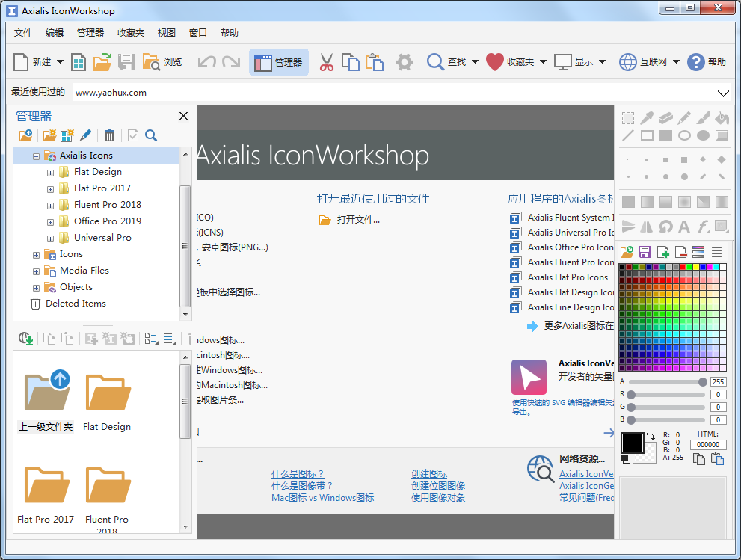Swap foreground and background colors arrow
Image resolution: width=741 pixels, height=560 pixels.
pyautogui.click(x=651, y=437)
